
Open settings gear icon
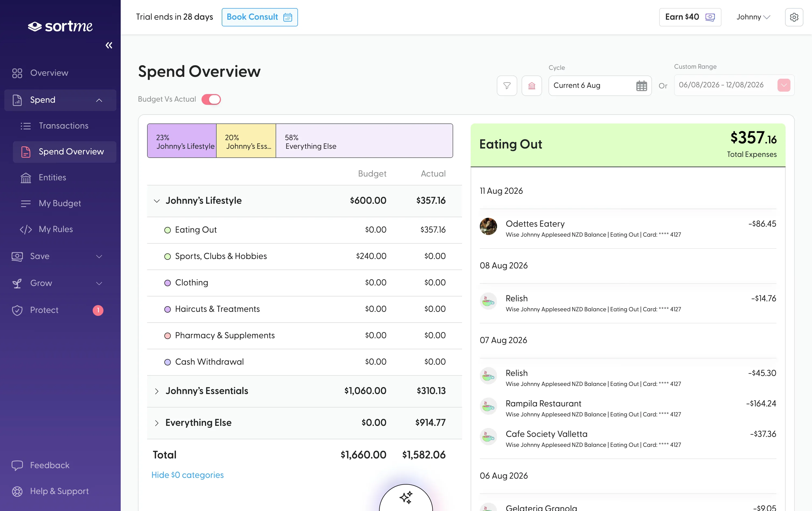[794, 17]
